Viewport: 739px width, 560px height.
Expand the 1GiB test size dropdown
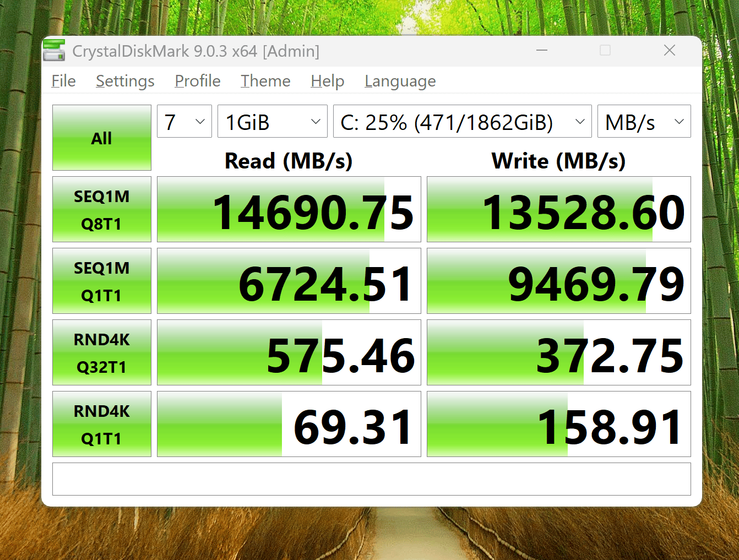click(273, 121)
